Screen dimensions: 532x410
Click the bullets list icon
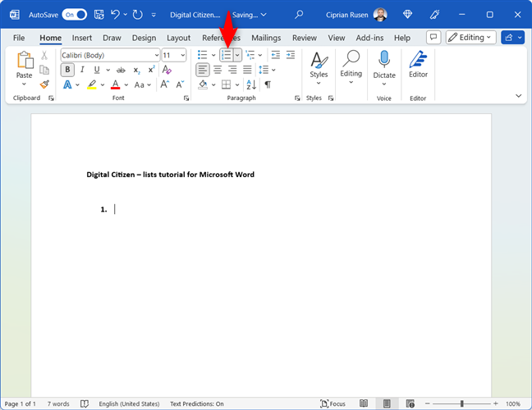click(203, 55)
